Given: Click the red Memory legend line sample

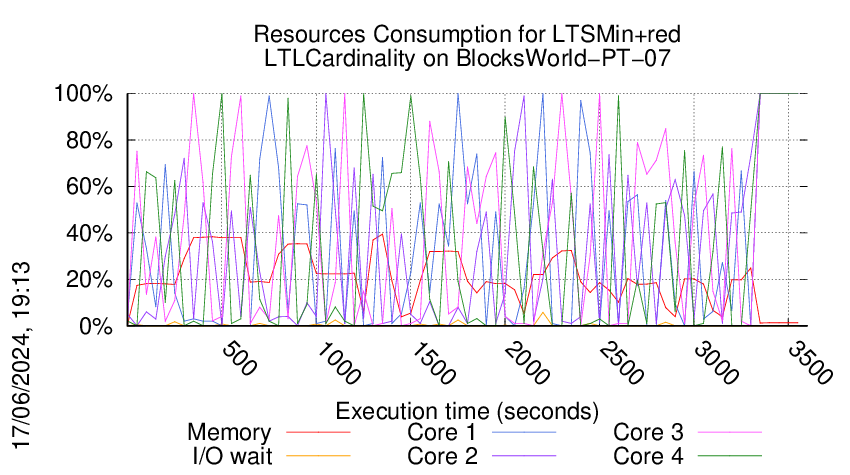Looking at the screenshot, I should [318, 433].
